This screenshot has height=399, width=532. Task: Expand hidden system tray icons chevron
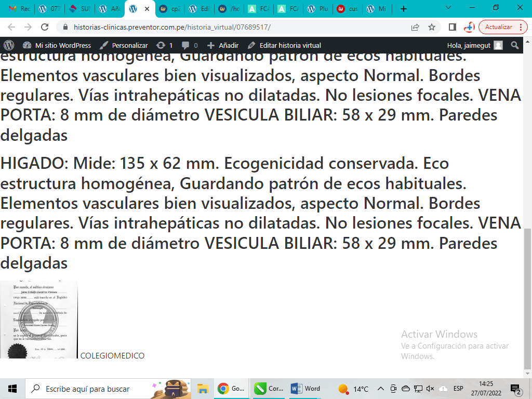381,389
